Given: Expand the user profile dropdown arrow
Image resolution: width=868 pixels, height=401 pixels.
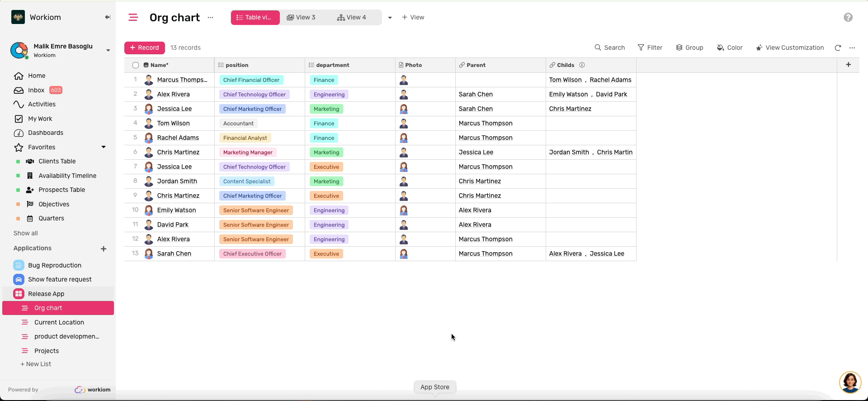Looking at the screenshot, I should [108, 50].
